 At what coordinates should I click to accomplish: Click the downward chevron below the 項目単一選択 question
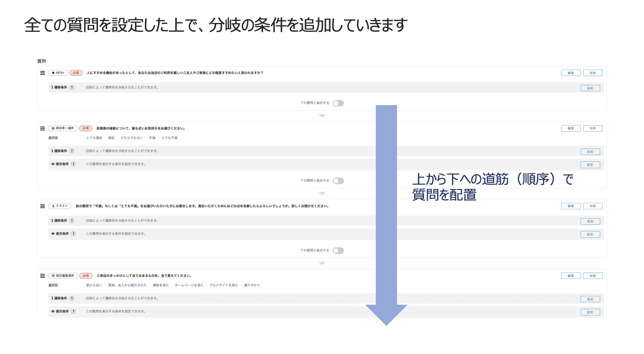point(321,193)
